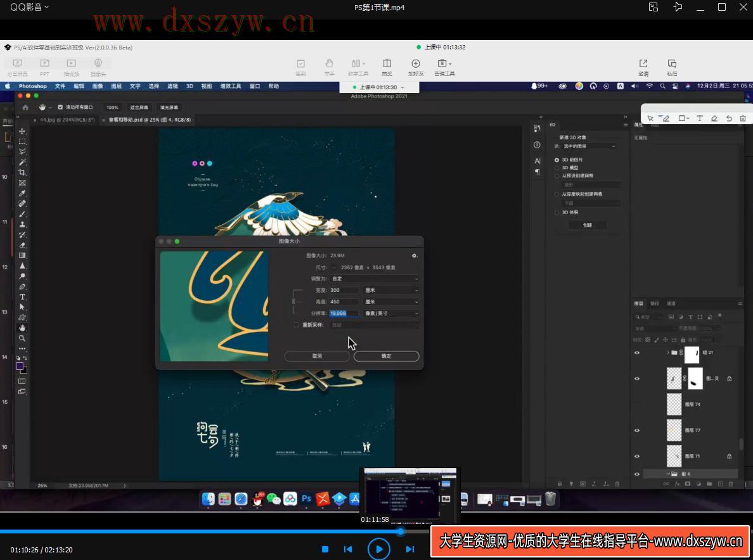Select the 3D Volume radio option
Screen dimensions: 753x560
pyautogui.click(x=557, y=213)
